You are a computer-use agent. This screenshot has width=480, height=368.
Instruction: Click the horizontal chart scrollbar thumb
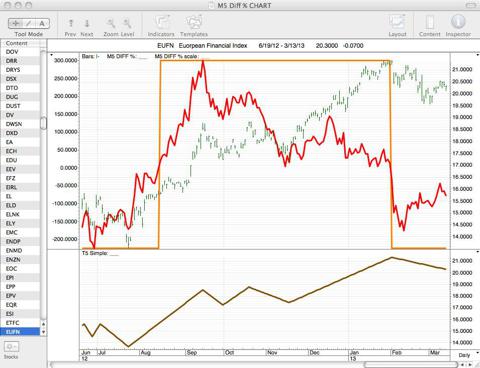point(411,364)
